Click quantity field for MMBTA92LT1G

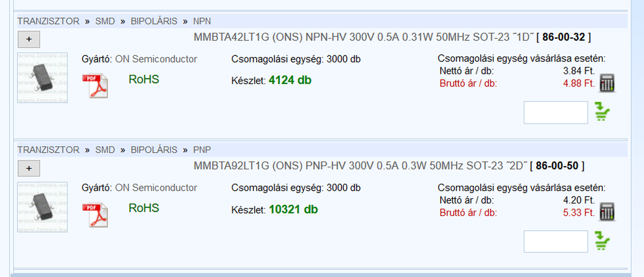[x=556, y=241]
